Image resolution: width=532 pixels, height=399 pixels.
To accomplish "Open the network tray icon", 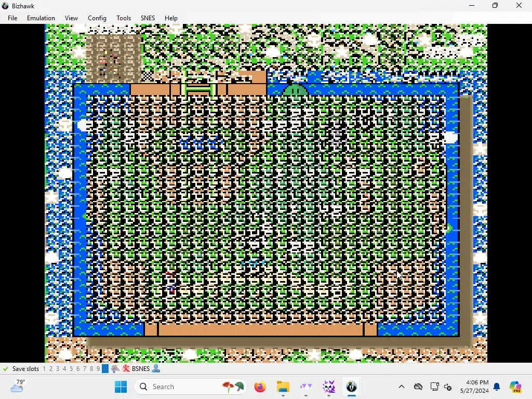I will pos(434,387).
